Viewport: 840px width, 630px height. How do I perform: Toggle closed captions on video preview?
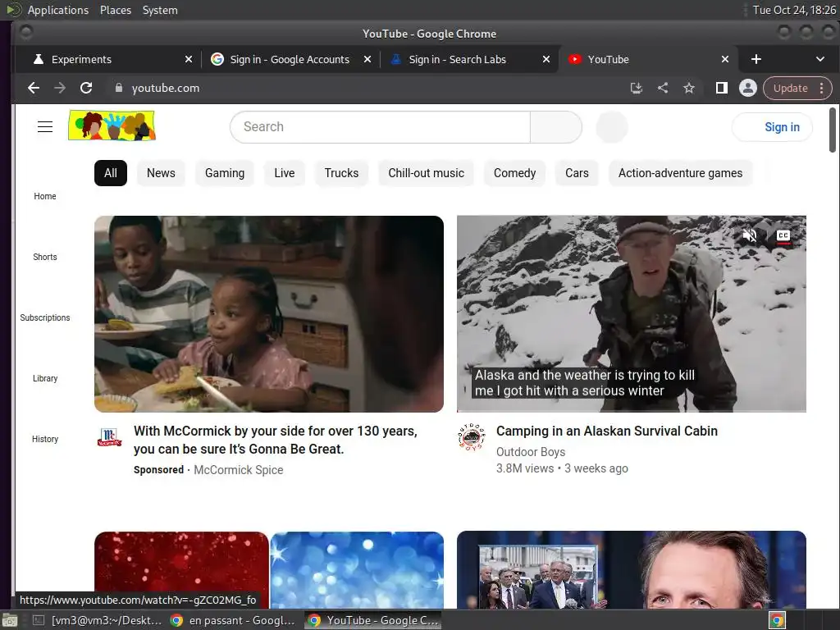pos(783,235)
